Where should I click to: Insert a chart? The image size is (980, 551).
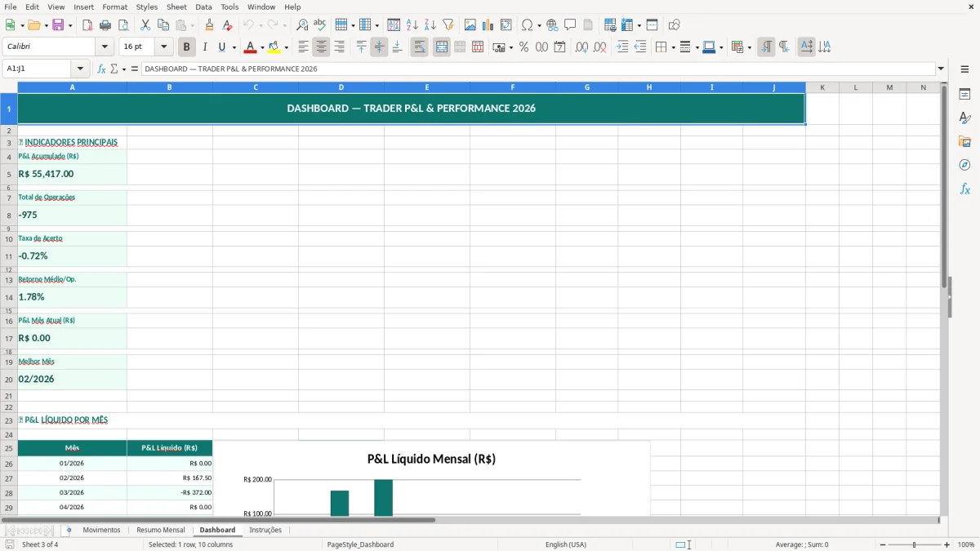tap(488, 25)
